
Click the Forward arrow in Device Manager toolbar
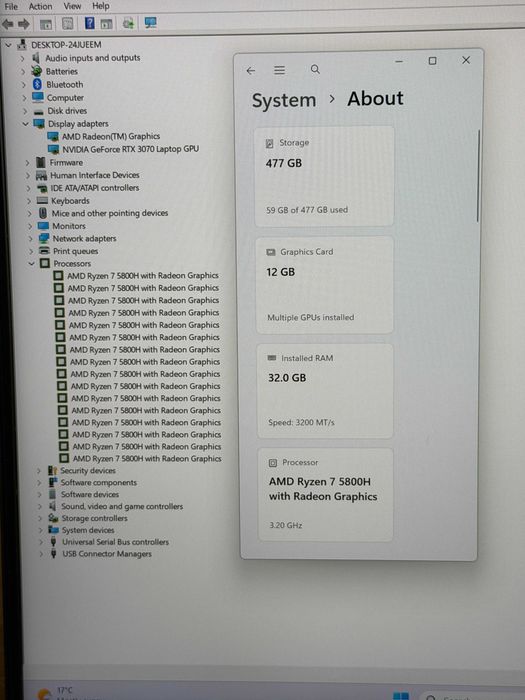tap(24, 24)
